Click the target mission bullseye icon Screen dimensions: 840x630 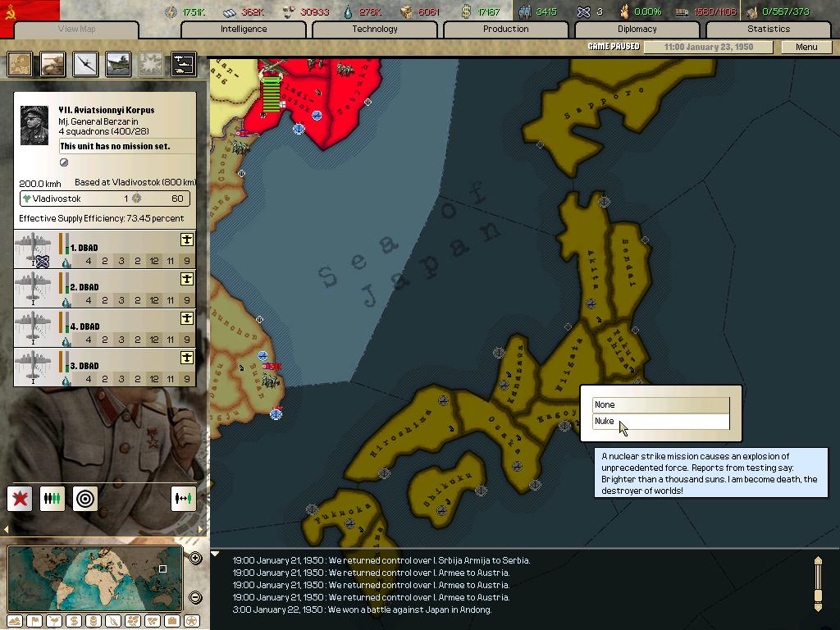pyautogui.click(x=85, y=499)
